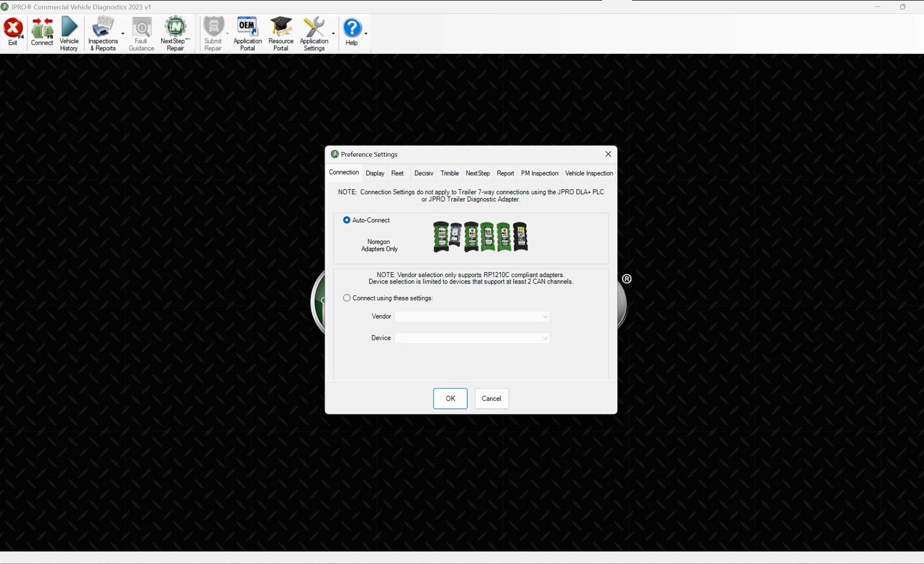
Task: Open Inspections & Reports toolbar icon
Action: tap(103, 34)
